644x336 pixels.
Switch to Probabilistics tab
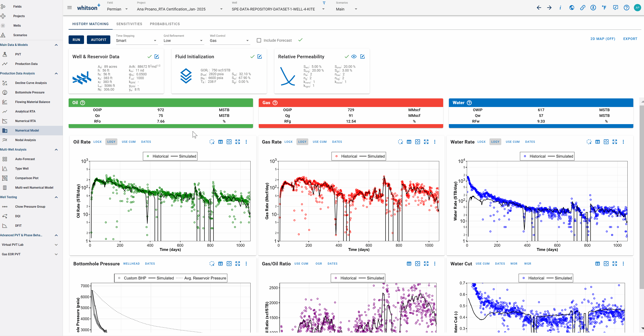click(165, 24)
